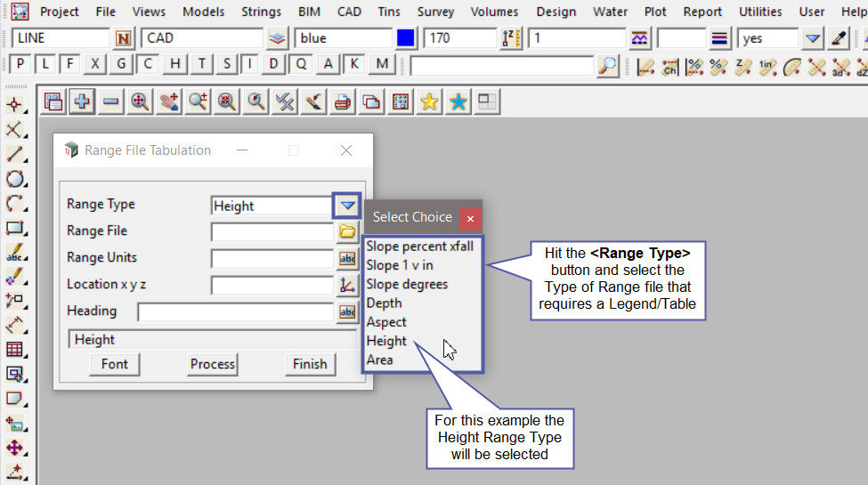Click the eyedropper pick icon
Image resolution: width=868 pixels, height=485 pixels.
pos(840,38)
